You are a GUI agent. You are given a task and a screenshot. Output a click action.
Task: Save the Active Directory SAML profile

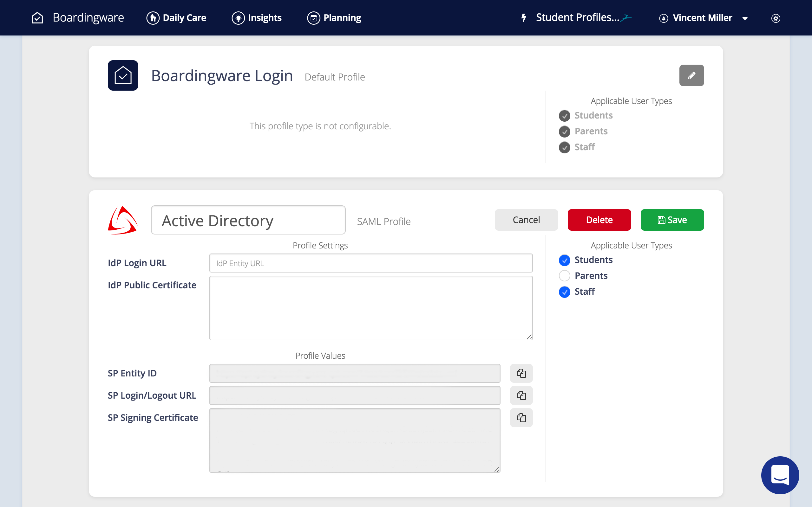pyautogui.click(x=672, y=220)
